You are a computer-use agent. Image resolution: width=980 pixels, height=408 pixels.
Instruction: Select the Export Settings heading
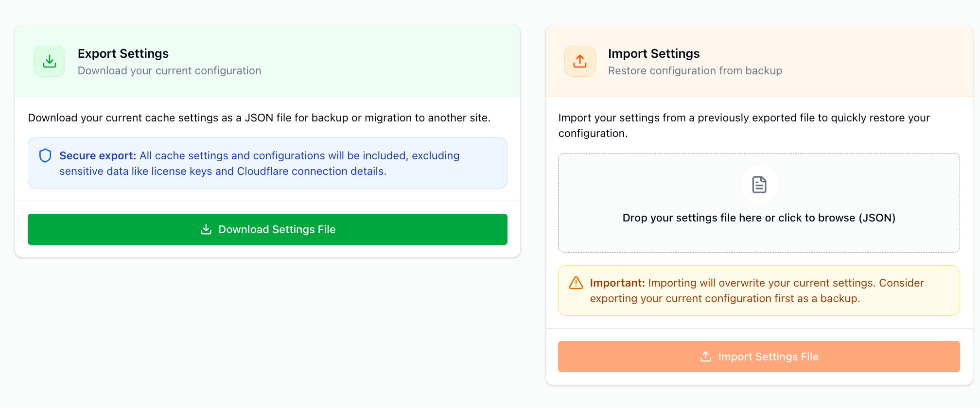[123, 53]
